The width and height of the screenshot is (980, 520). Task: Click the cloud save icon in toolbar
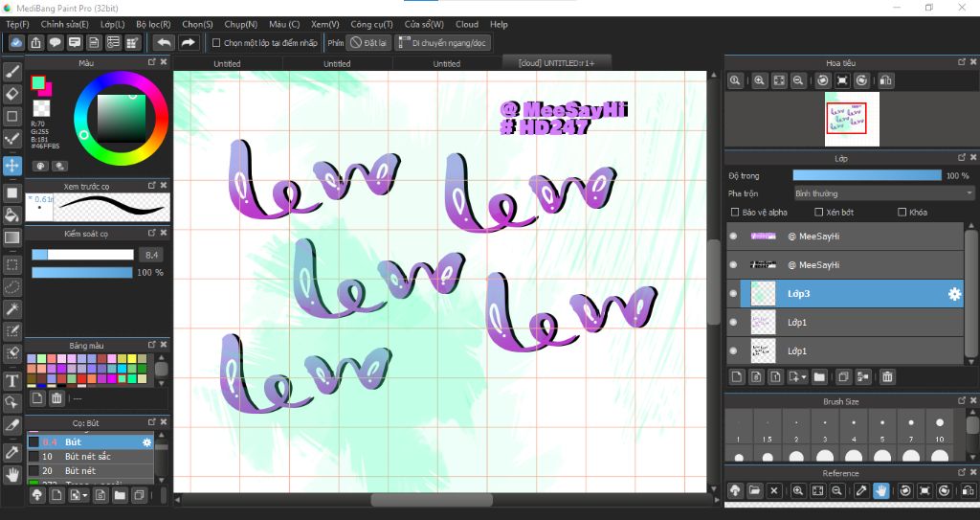(16, 42)
